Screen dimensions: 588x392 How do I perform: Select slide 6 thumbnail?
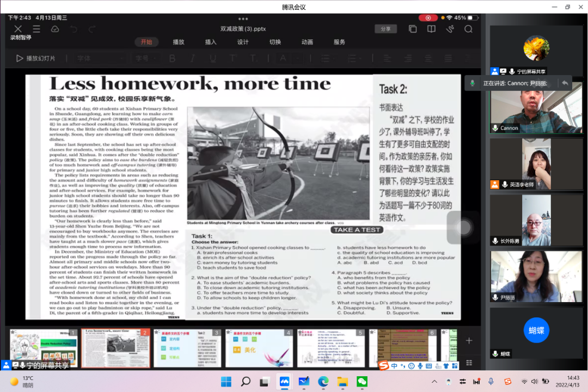pyautogui.click(x=403, y=348)
